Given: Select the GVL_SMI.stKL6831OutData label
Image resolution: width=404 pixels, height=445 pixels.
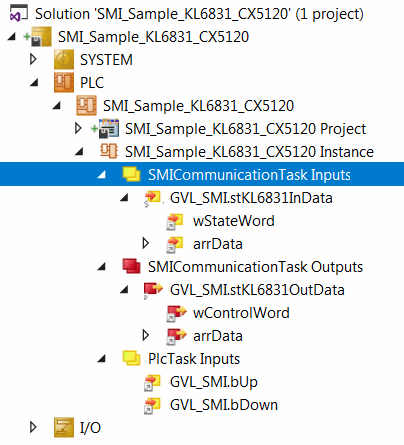Looking at the screenshot, I should (x=257, y=290).
